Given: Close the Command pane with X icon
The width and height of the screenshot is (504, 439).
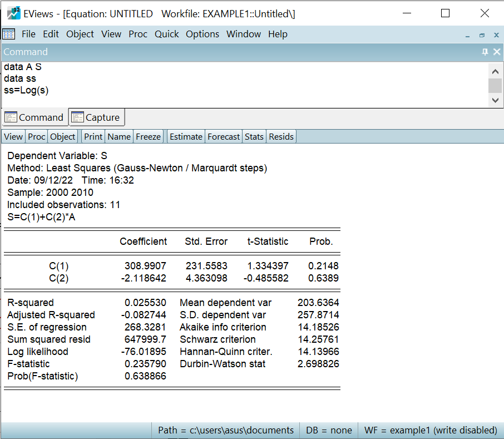Looking at the screenshot, I should 496,52.
